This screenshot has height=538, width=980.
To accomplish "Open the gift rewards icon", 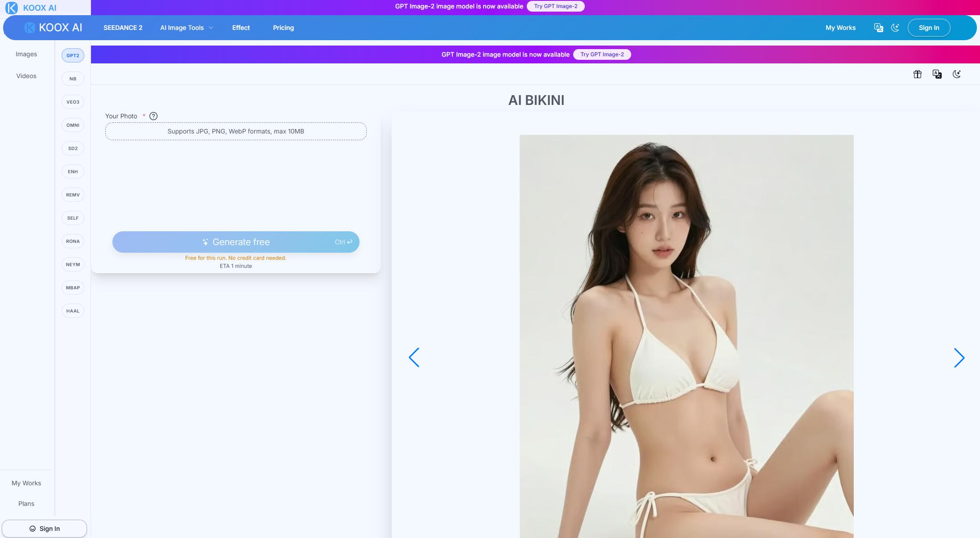I will coord(917,74).
